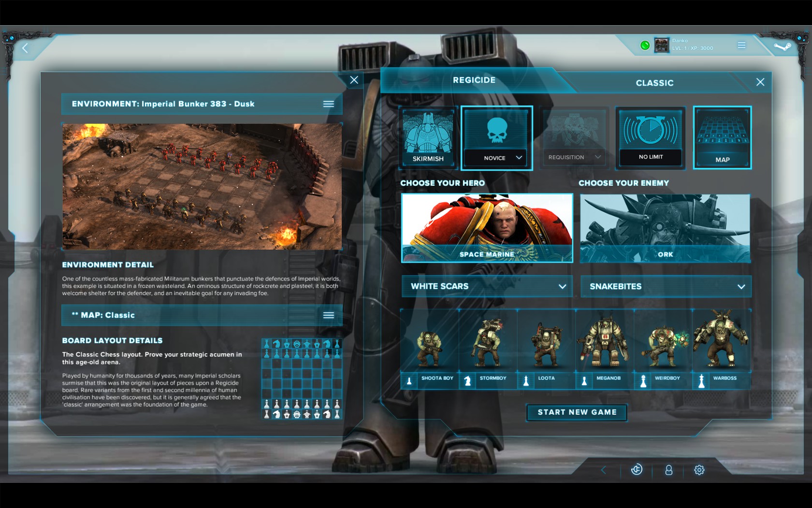The width and height of the screenshot is (812, 508).
Task: Click the Classic board layout diagram
Action: coord(302,379)
